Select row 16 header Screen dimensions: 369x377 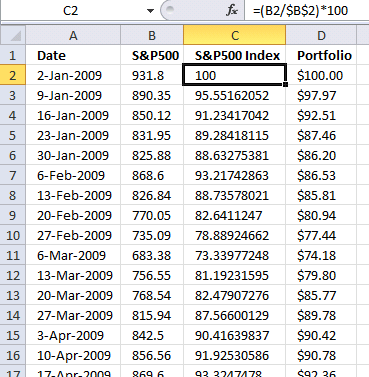[13, 355]
